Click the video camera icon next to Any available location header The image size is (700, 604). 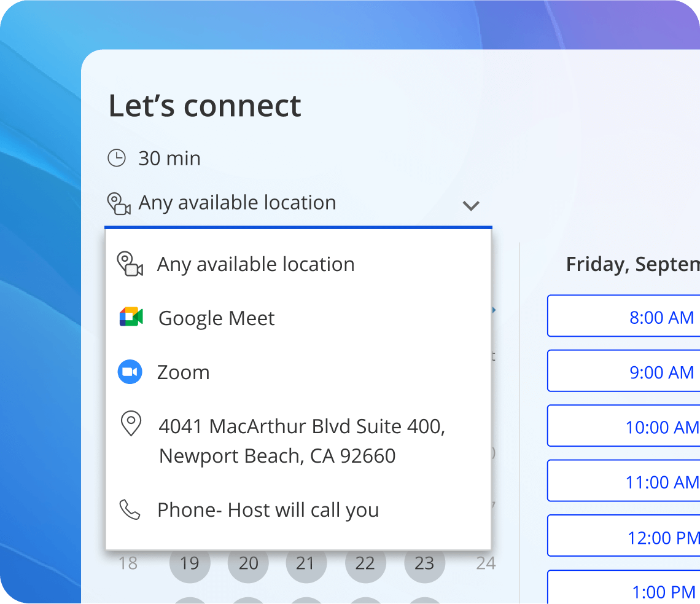pyautogui.click(x=119, y=203)
